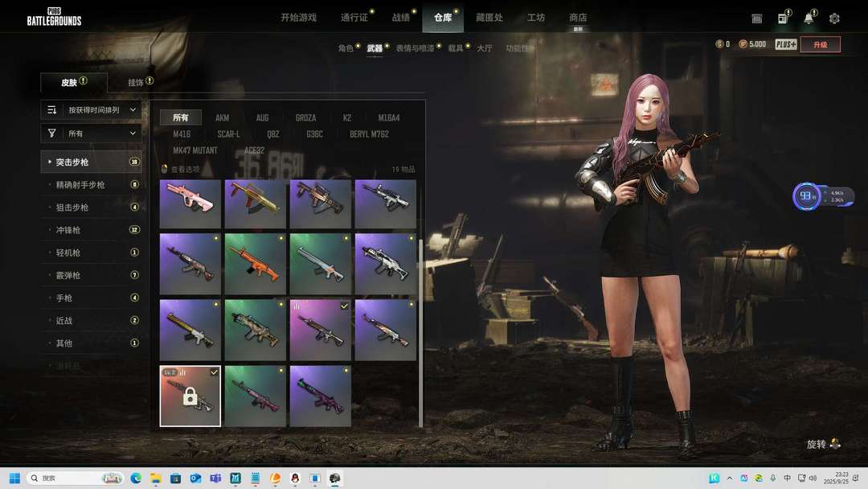Select the orange rifle skin thumbnail
This screenshot has width=868, height=489.
tap(256, 264)
